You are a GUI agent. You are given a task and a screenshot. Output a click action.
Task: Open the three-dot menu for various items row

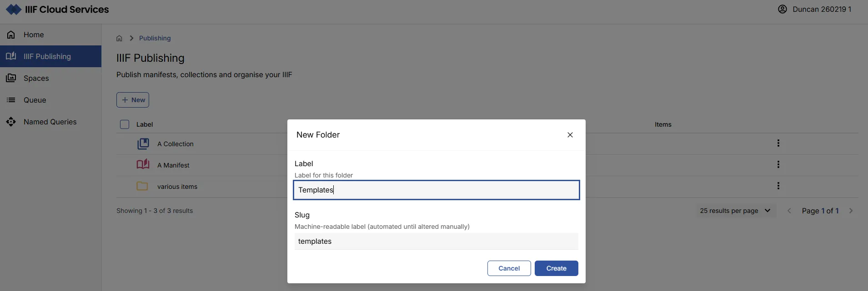tap(778, 186)
